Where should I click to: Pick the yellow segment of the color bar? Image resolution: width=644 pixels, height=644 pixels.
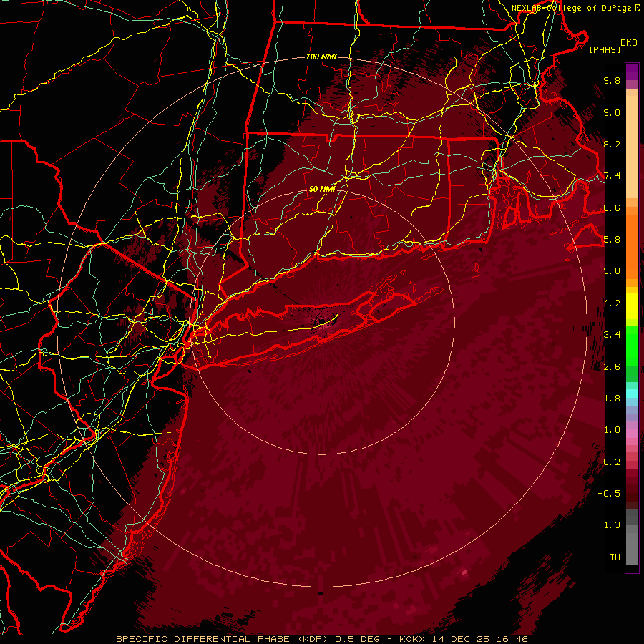(632, 306)
